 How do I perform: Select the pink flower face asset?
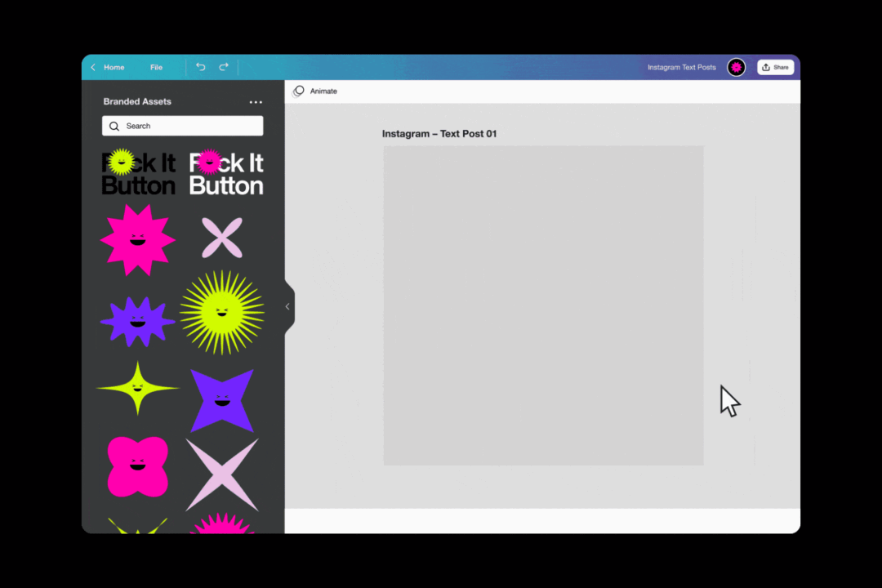[x=137, y=466]
